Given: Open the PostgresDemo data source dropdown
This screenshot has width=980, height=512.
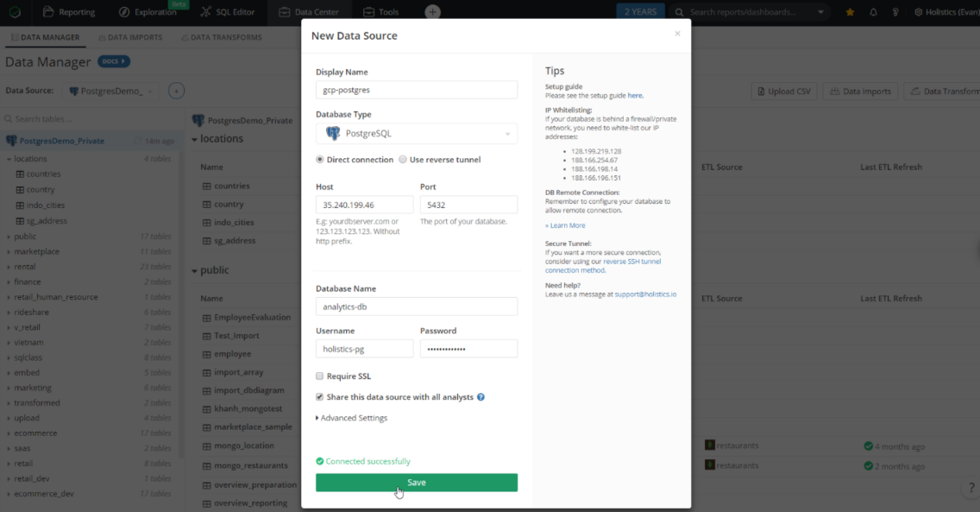Looking at the screenshot, I should point(112,91).
